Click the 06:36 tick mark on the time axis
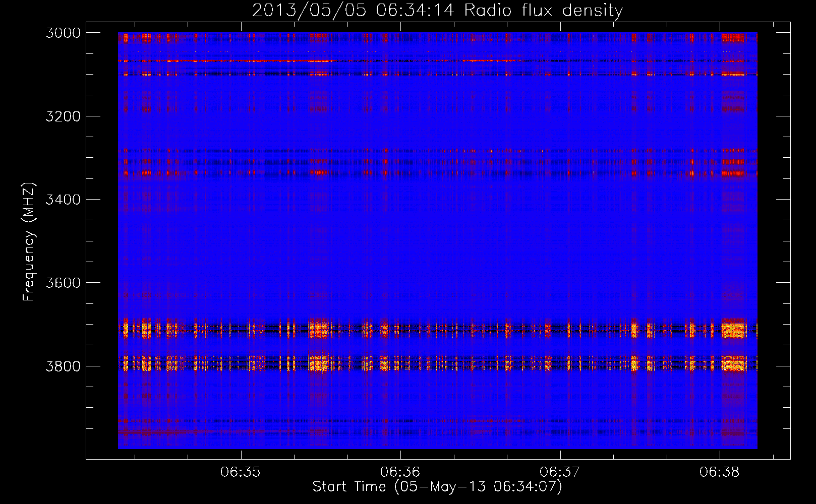 click(x=400, y=455)
